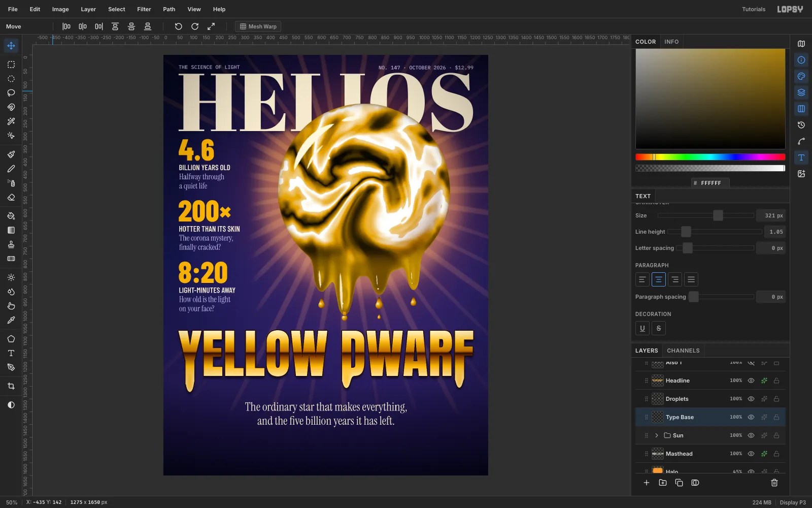Set paragraph alignment to left
This screenshot has width=812, height=508.
[x=642, y=279]
